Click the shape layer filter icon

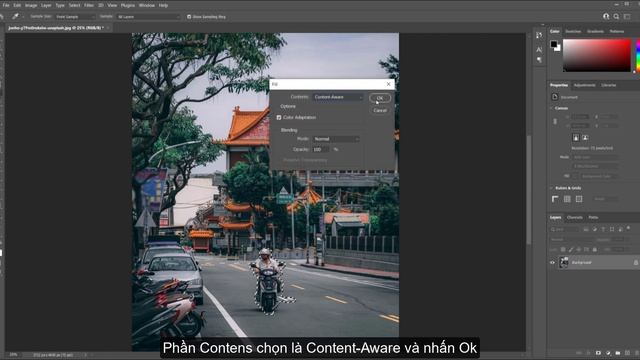(612, 230)
